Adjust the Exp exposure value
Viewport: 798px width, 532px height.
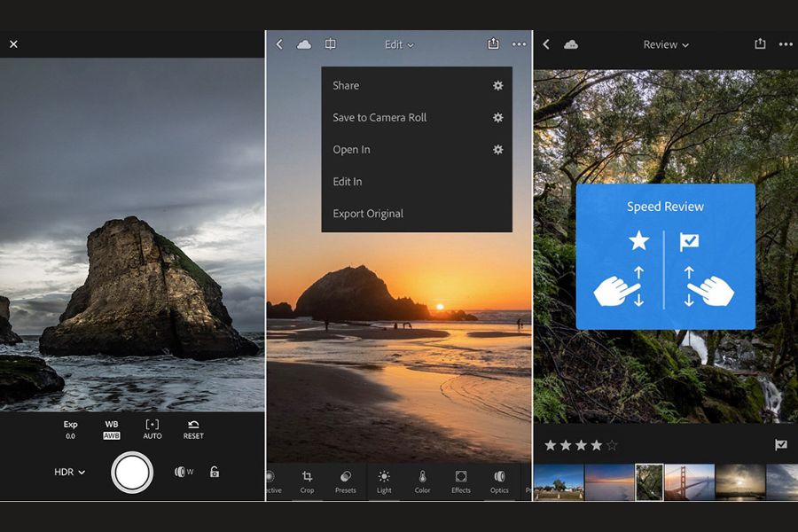click(71, 430)
